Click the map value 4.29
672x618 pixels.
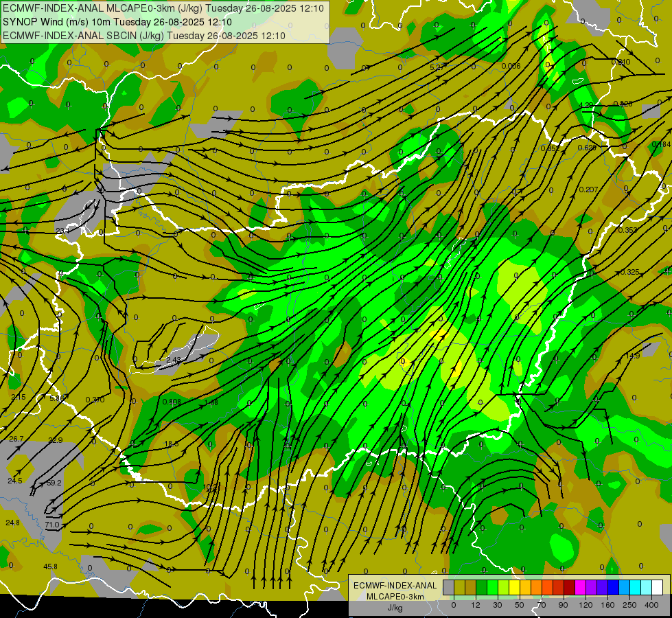[586, 105]
